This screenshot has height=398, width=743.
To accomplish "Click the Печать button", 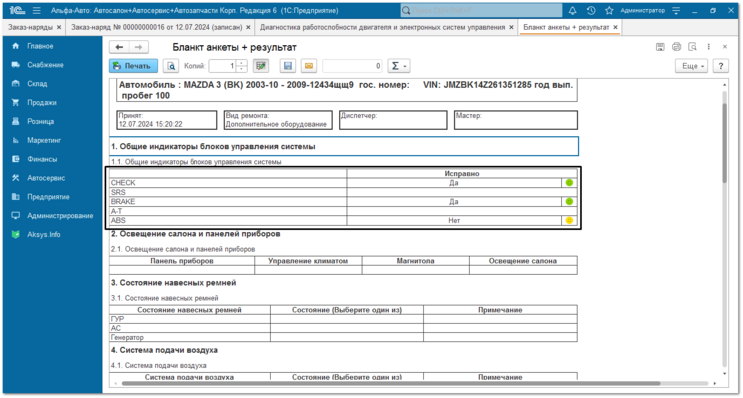I will point(133,66).
